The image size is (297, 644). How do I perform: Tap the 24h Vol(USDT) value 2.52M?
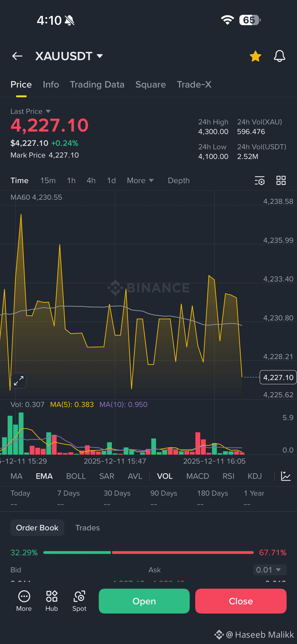point(247,156)
